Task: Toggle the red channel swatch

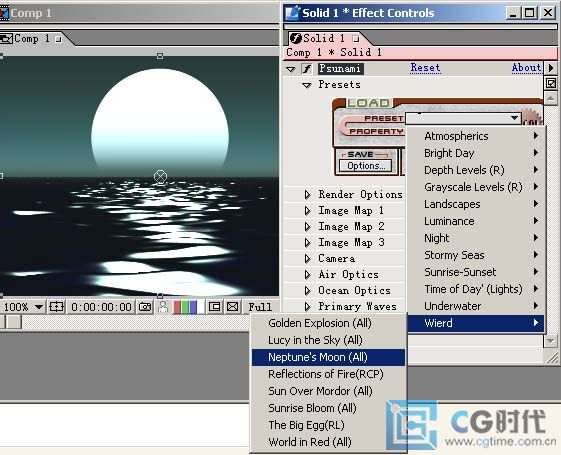Action: (x=177, y=307)
